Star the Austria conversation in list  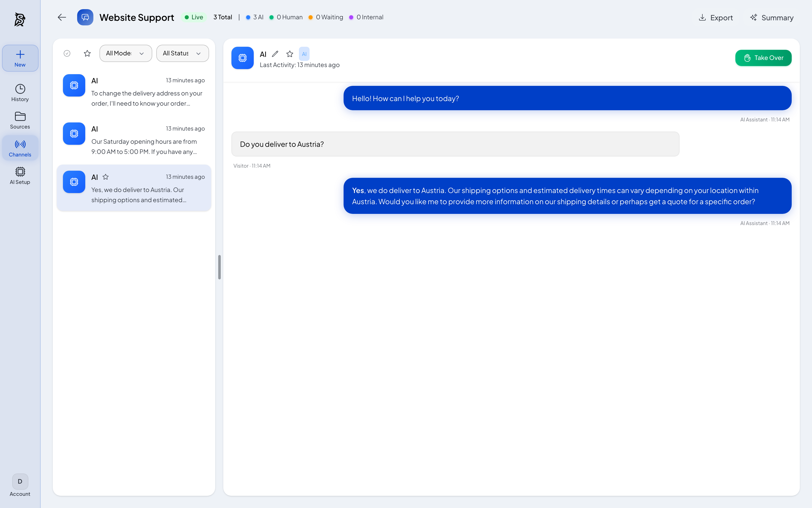point(106,177)
